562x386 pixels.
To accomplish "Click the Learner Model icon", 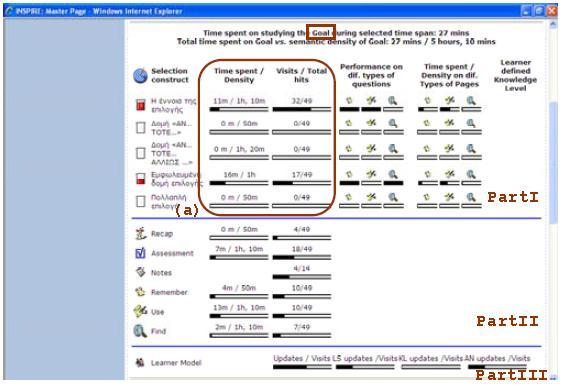I will [140, 363].
